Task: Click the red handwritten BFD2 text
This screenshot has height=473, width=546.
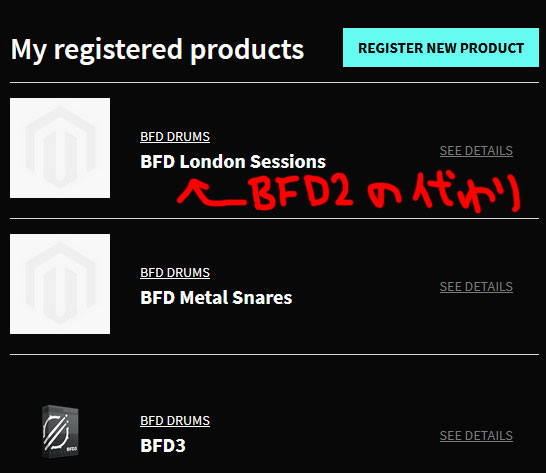Action: click(x=302, y=194)
